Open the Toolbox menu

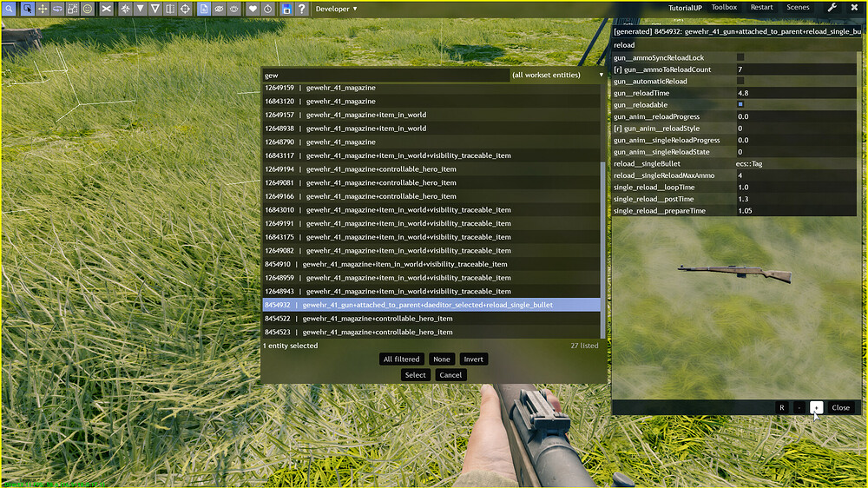(x=724, y=8)
